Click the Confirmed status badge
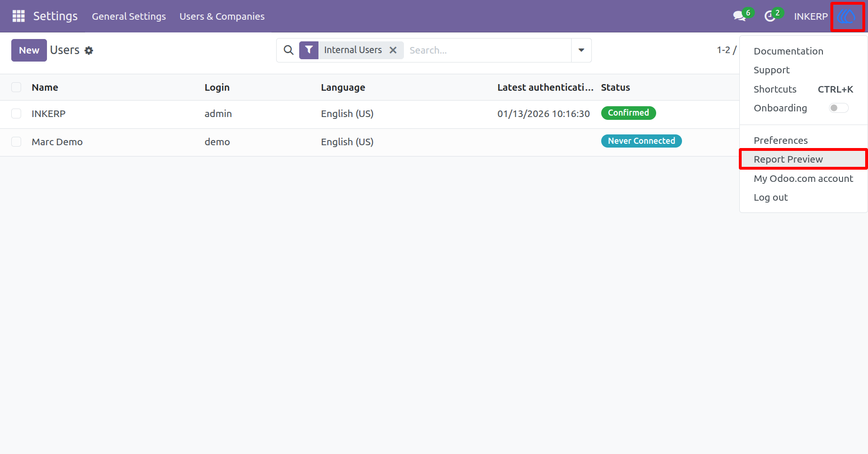 628,113
